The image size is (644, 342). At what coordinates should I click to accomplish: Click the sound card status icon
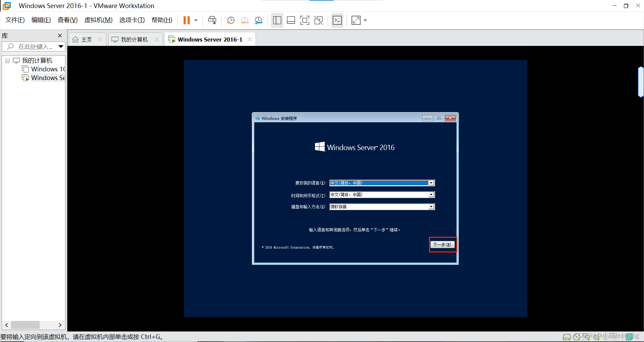597,337
